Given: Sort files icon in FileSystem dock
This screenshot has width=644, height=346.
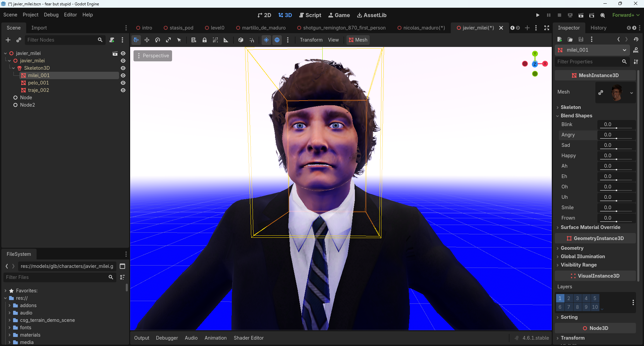Looking at the screenshot, I should [122, 277].
